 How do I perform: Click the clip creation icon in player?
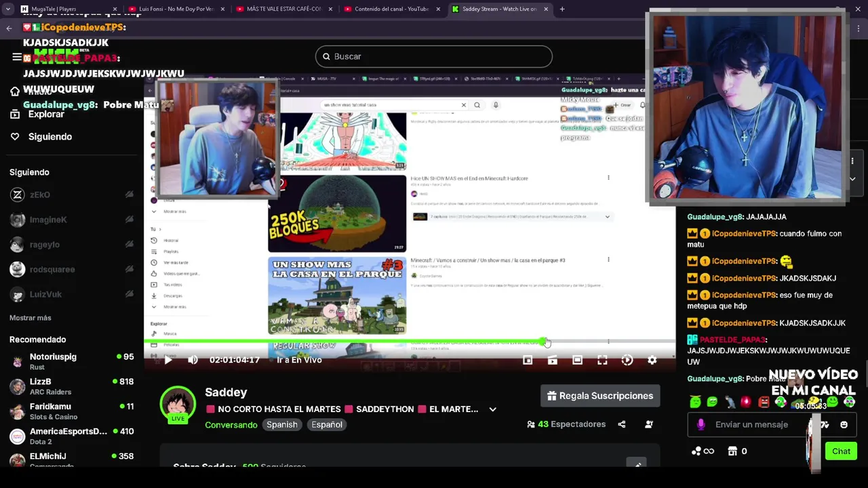(553, 360)
